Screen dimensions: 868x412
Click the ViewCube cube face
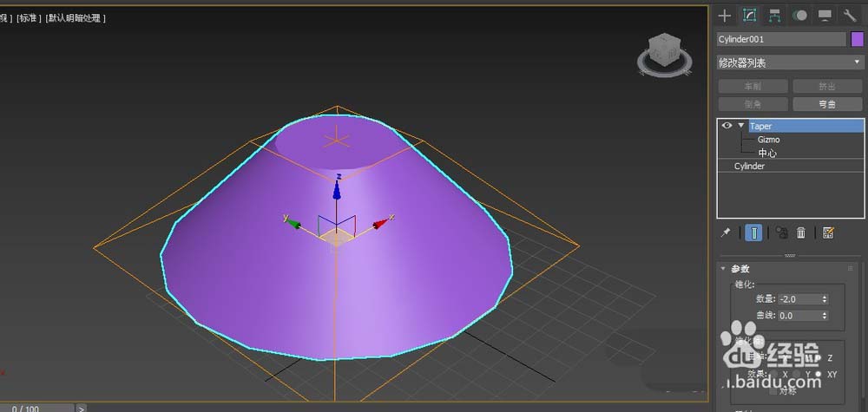[x=662, y=50]
